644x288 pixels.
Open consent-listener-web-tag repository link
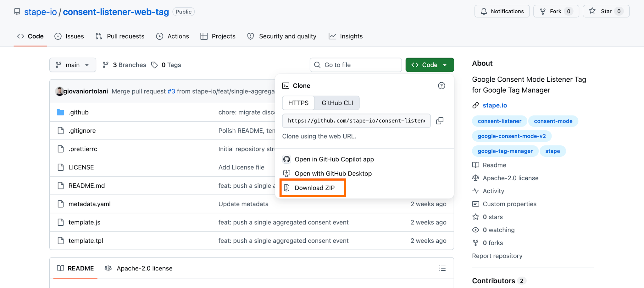[116, 12]
